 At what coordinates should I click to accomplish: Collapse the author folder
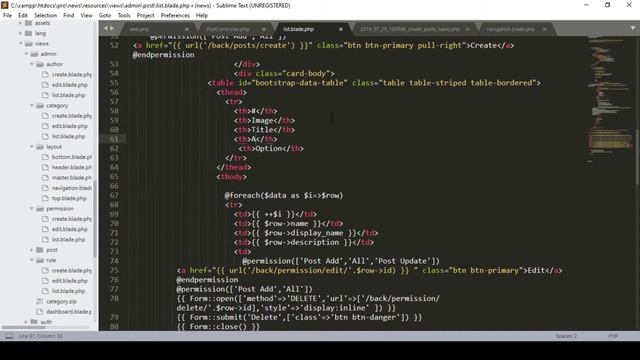[x=32, y=64]
